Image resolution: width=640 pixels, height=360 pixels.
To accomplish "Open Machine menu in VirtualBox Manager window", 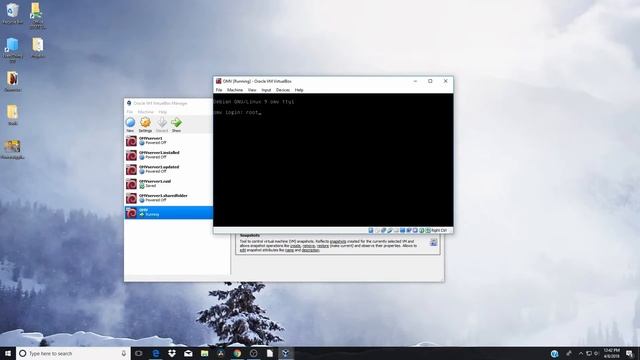I will 146,112.
